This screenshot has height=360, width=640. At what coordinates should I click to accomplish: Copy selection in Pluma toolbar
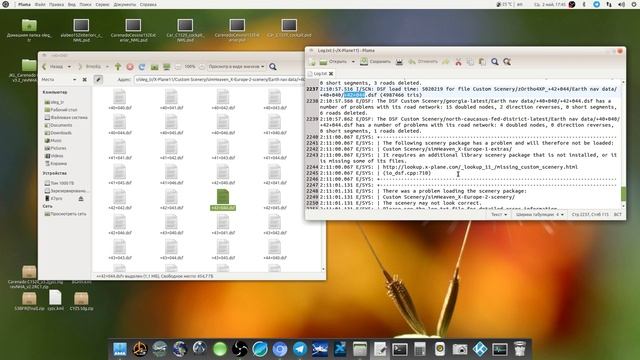pyautogui.click(x=470, y=62)
